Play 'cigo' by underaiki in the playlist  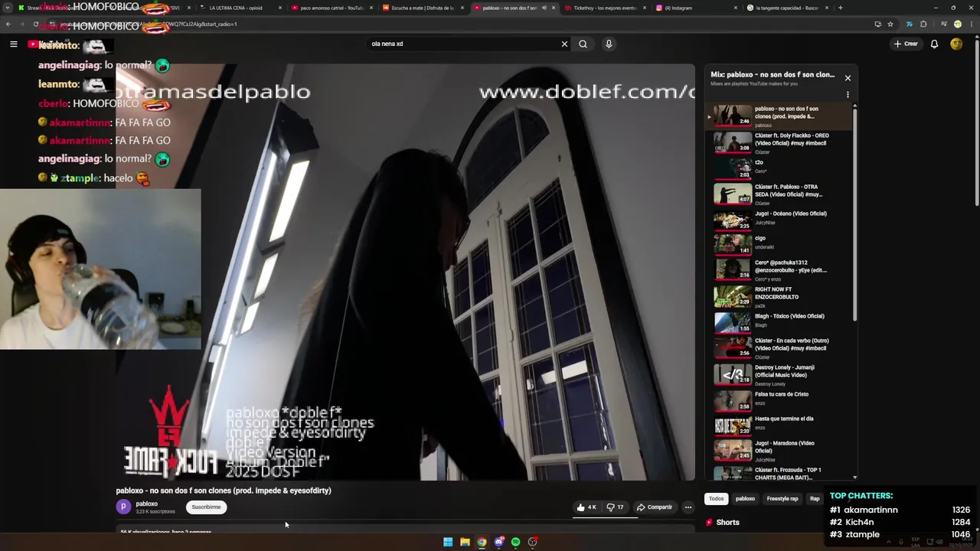pos(778,244)
